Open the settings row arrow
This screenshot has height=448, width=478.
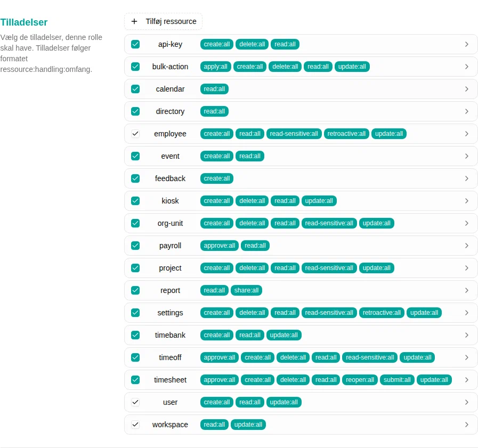[466, 313]
